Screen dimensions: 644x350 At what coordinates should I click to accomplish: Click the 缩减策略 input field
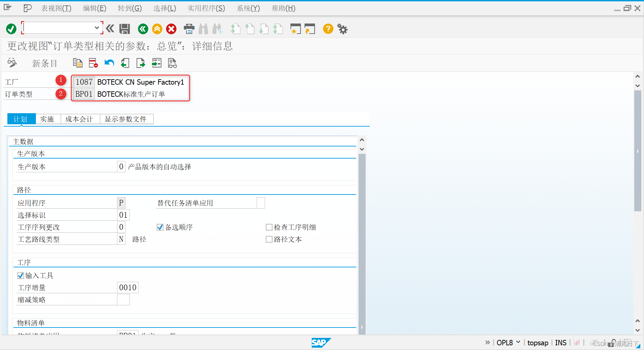point(123,300)
